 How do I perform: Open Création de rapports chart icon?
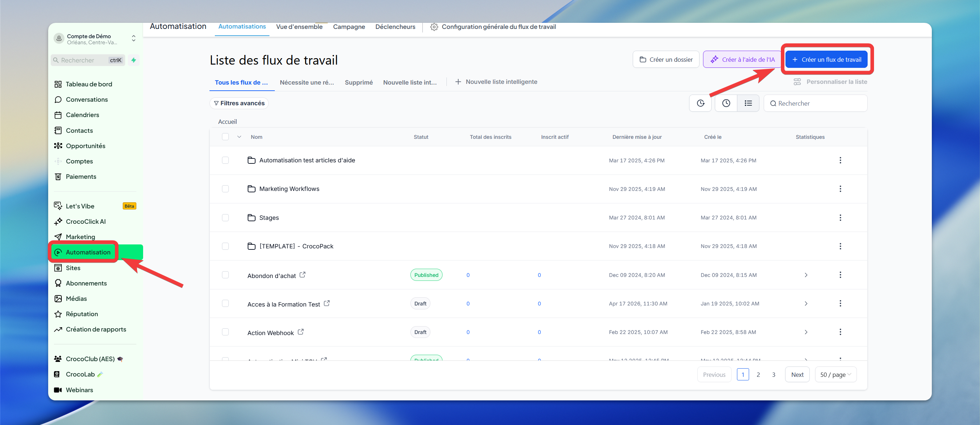[x=58, y=329]
